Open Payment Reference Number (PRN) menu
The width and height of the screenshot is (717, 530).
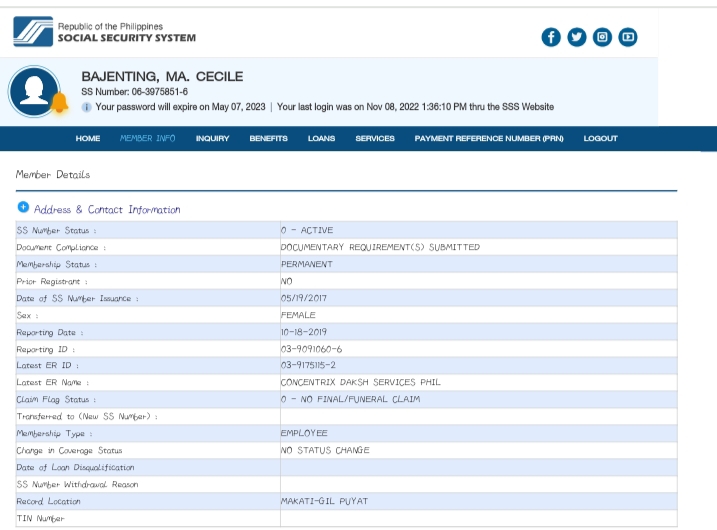489,139
